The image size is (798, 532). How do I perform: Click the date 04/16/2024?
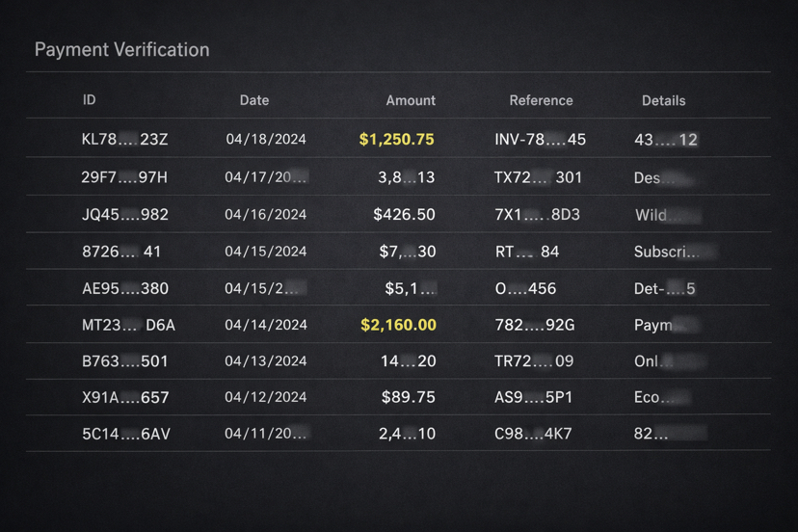pos(266,214)
